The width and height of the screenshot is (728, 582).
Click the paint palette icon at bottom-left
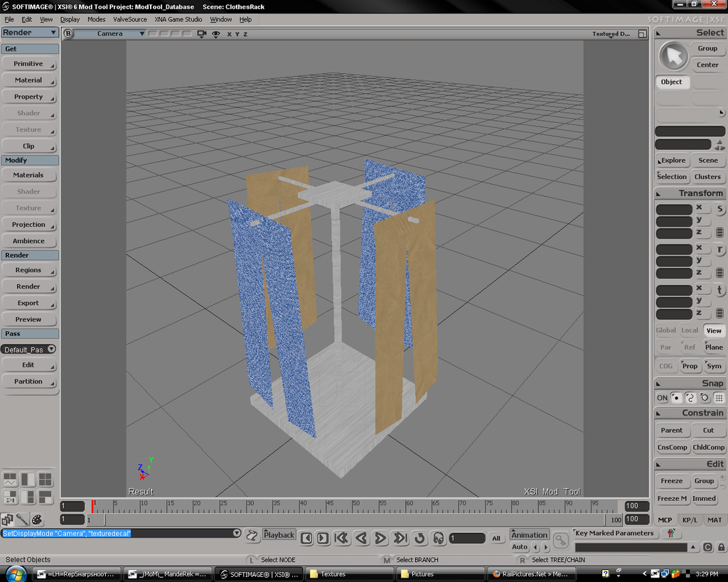37,519
